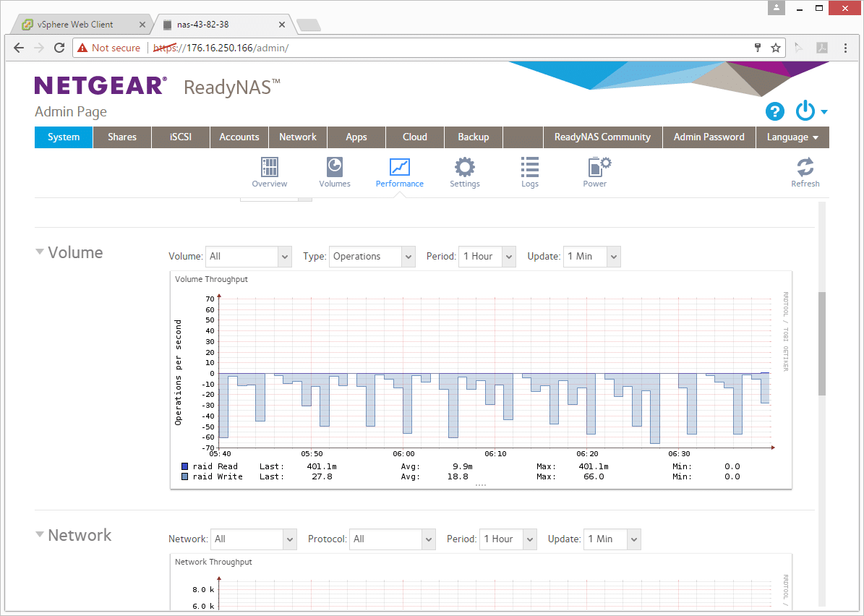This screenshot has width=864, height=616.
Task: Open the Apps tab
Action: click(356, 137)
